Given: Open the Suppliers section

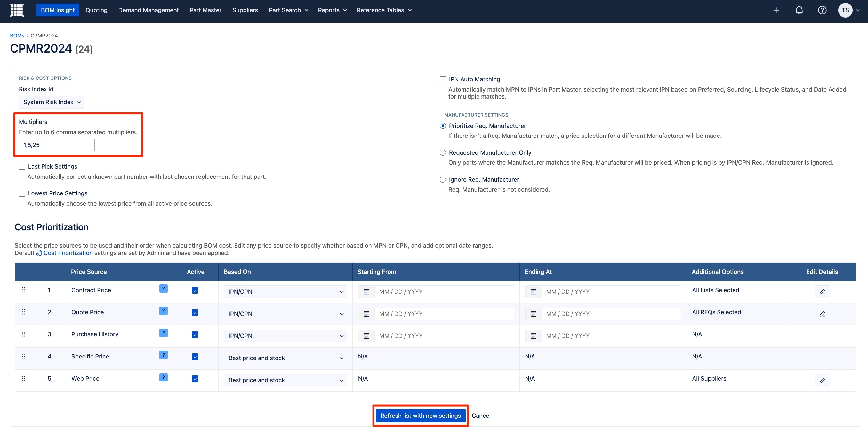Looking at the screenshot, I should (245, 10).
